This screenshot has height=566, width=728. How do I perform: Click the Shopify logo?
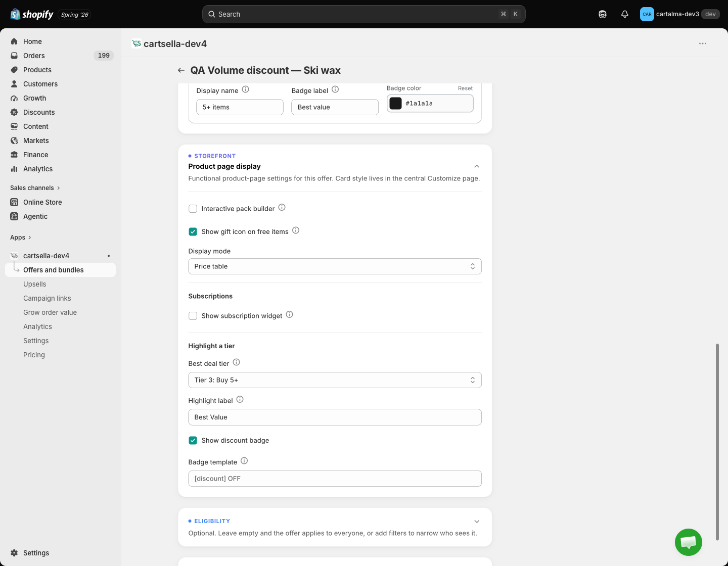32,14
